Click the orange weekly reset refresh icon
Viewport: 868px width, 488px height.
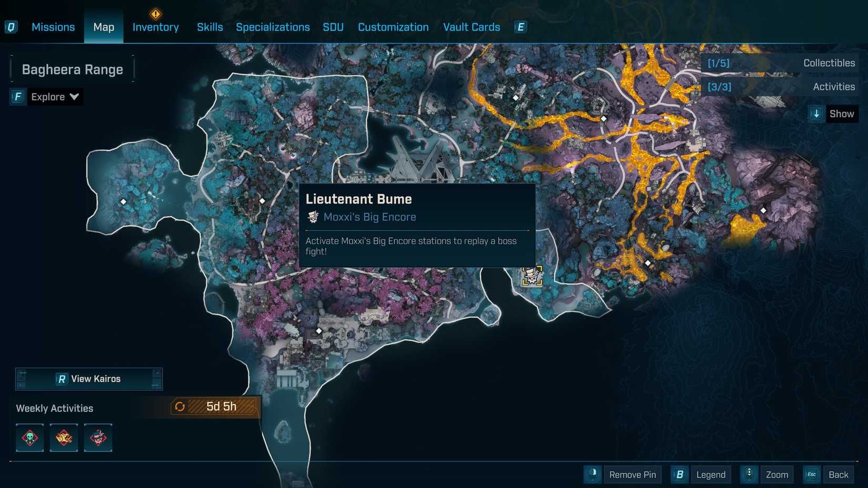(180, 406)
